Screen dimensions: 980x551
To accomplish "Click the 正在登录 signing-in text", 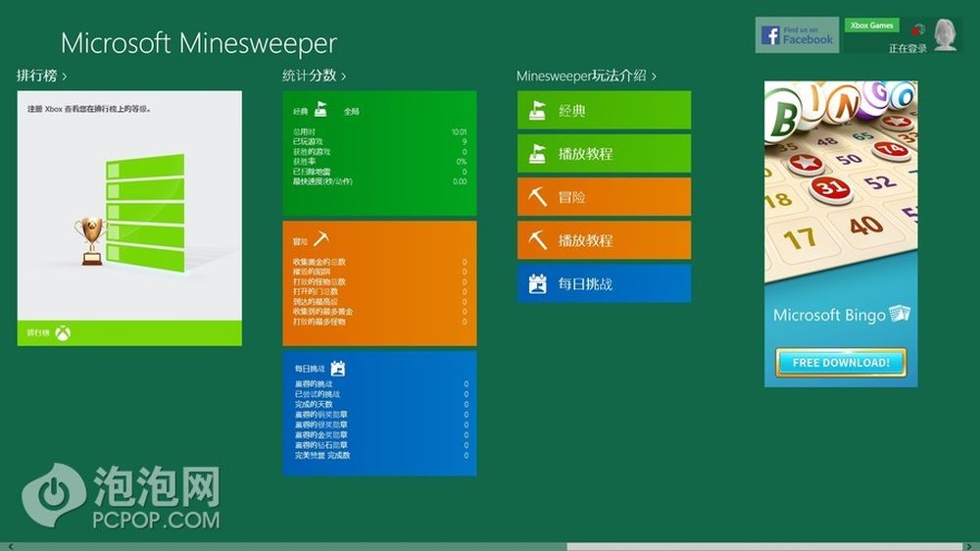I will tap(907, 49).
